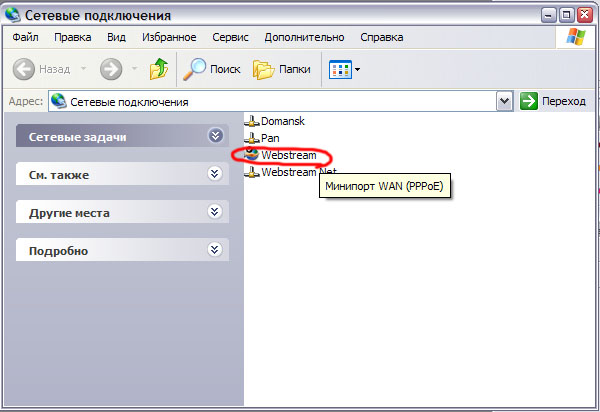Click the Windows flag logo

(x=576, y=37)
